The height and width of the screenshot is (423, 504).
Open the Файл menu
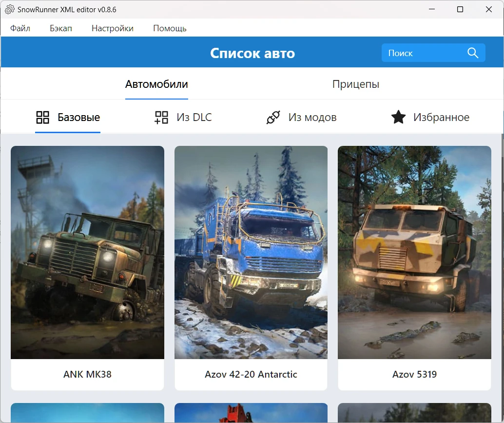point(19,28)
